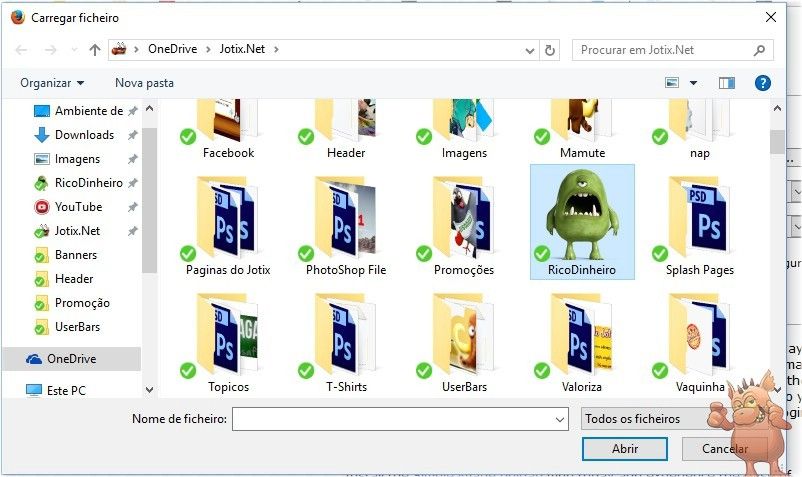
Task: Refresh the Jotix.Net folder listing
Action: 550,50
